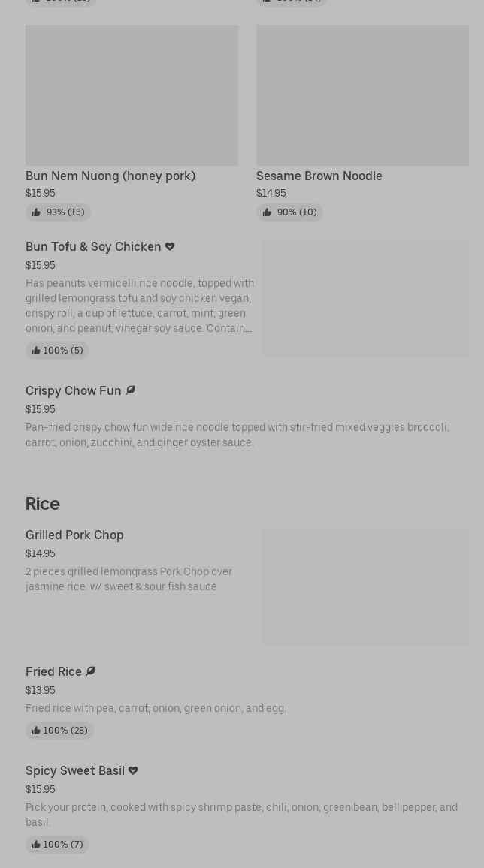The height and width of the screenshot is (868, 484).
Task: Open the Fried Rice menu item
Action: (53, 671)
